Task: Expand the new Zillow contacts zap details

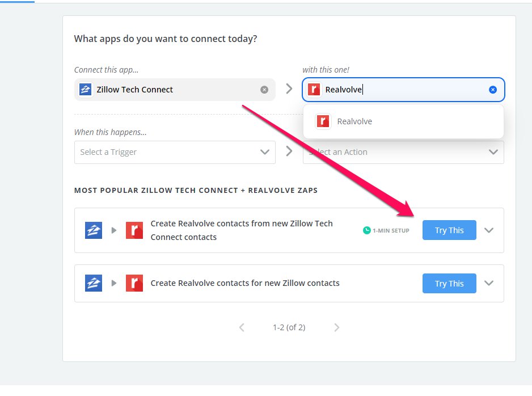Action: click(x=488, y=283)
